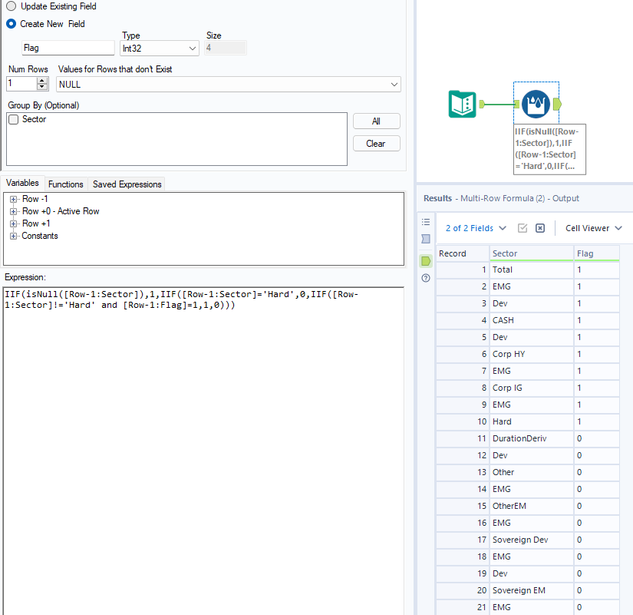The width and height of the screenshot is (633, 615).
Task: Expand the Row +1 variables node
Action: pos(13,224)
